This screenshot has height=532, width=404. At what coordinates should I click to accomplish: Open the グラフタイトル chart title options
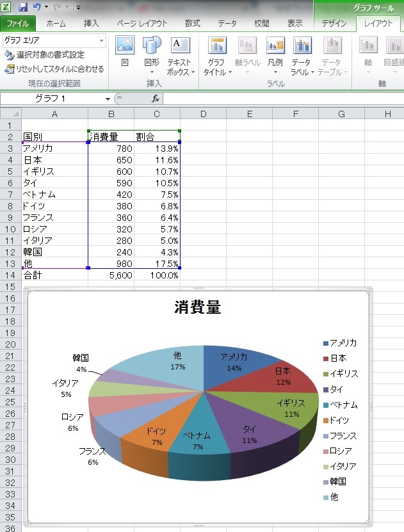click(217, 55)
